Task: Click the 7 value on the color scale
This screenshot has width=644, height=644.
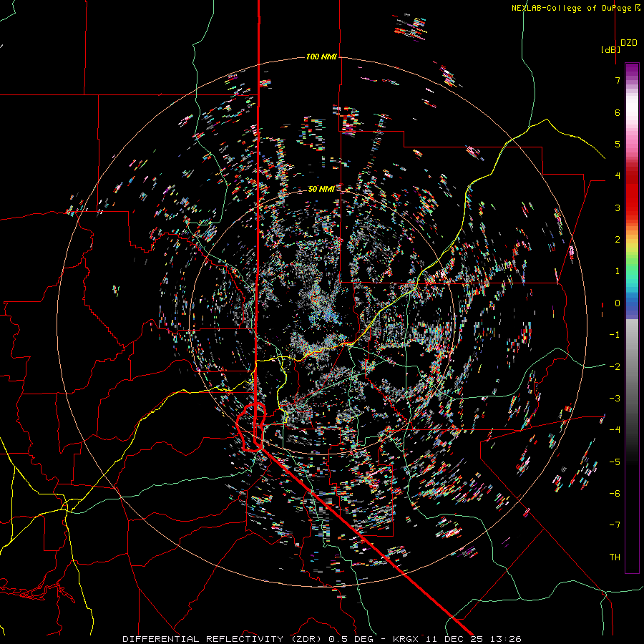Action: tap(618, 80)
